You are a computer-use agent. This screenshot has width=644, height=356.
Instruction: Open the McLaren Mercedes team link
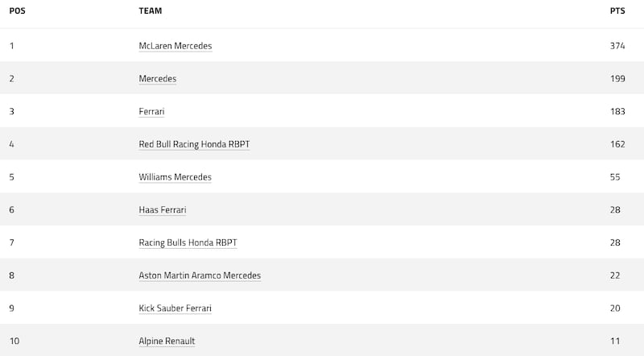click(x=175, y=46)
